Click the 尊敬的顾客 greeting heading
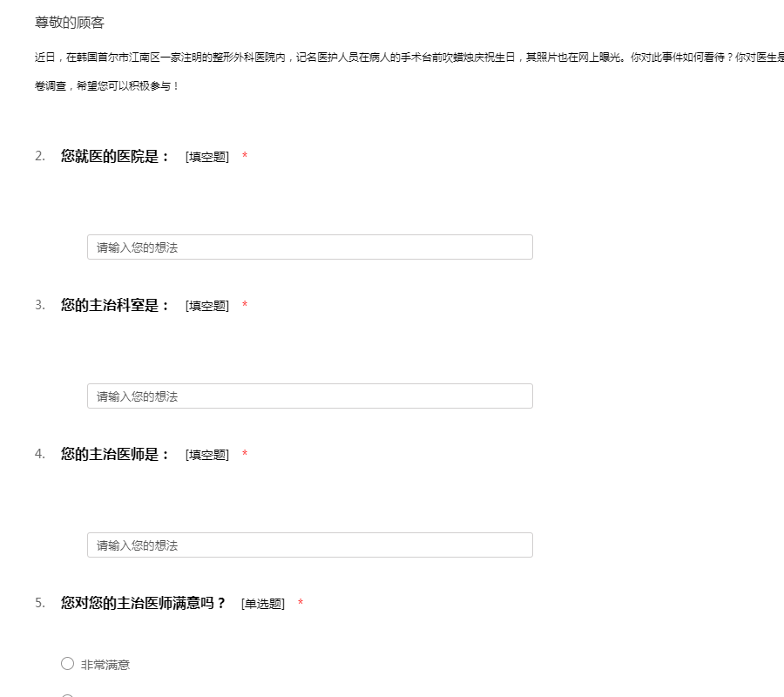Screen dimensions: 784x697 point(70,23)
